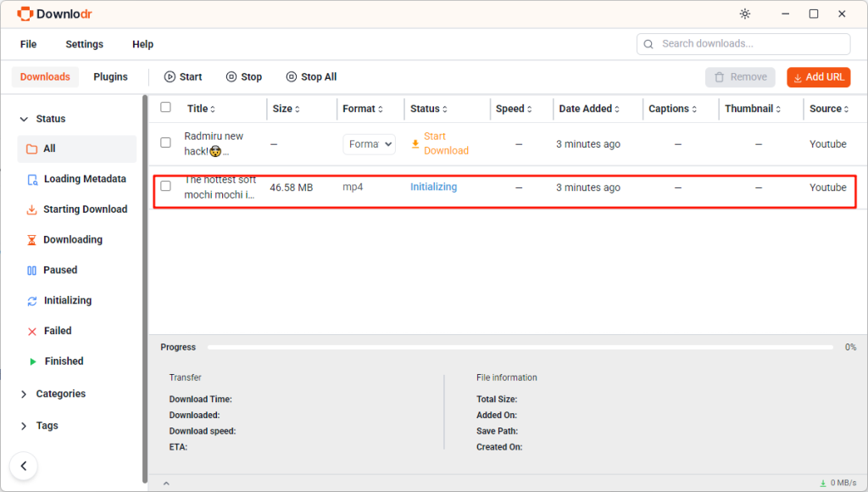The height and width of the screenshot is (492, 868).
Task: Click the Stop All toolbar icon
Action: coord(292,77)
